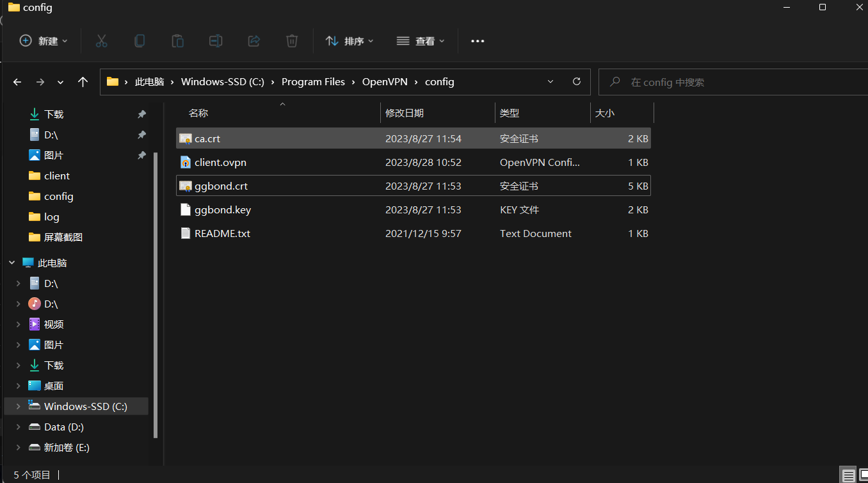This screenshot has height=483, width=868.
Task: Select the ca.crt certificate file
Action: (x=414, y=138)
